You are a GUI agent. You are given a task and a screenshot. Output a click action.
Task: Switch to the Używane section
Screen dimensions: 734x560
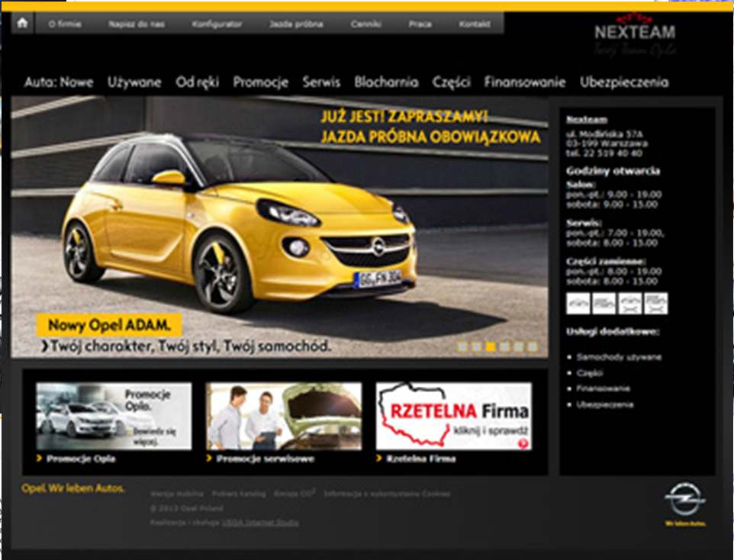134,82
